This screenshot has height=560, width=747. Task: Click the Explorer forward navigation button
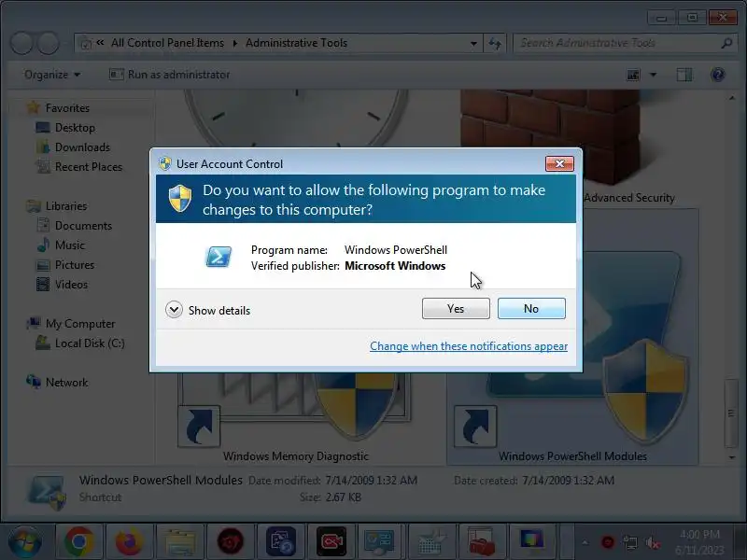tap(49, 43)
